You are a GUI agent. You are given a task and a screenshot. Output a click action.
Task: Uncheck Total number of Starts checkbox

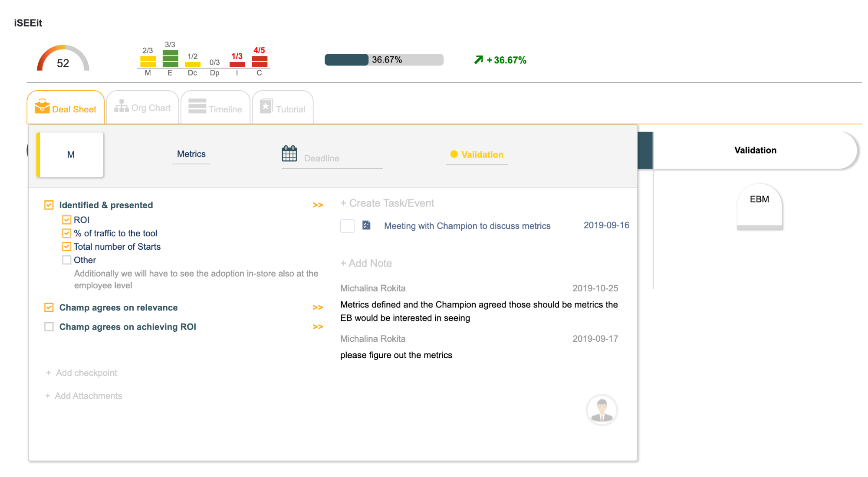click(x=66, y=247)
